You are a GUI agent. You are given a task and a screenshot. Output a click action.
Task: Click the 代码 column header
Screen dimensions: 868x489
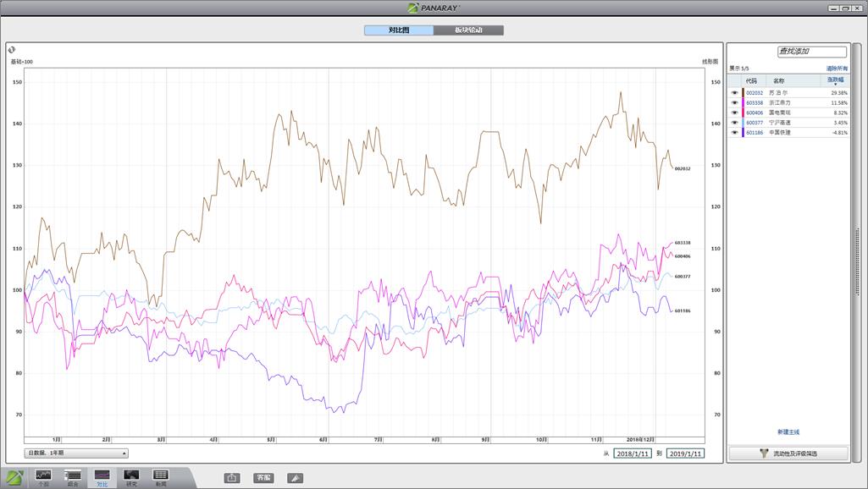750,80
